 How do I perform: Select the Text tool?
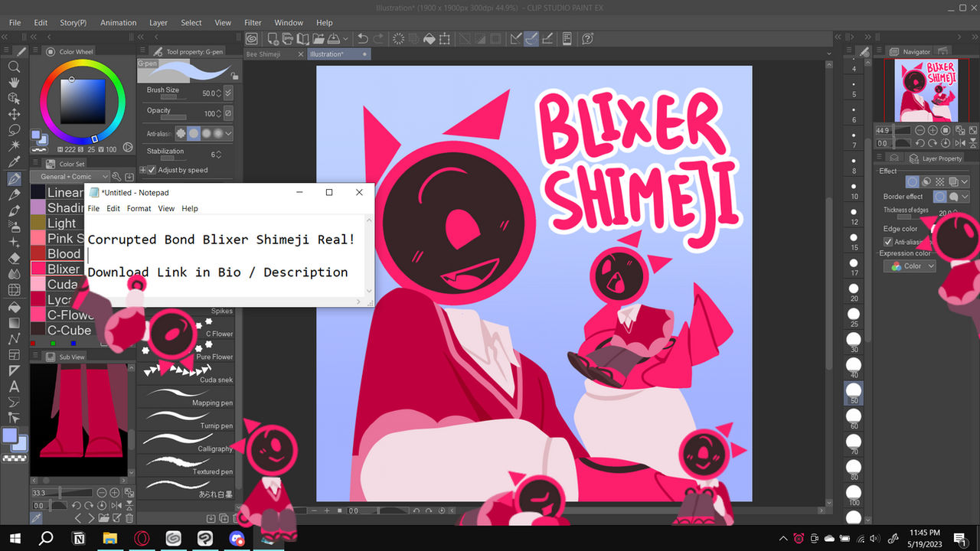(x=14, y=386)
